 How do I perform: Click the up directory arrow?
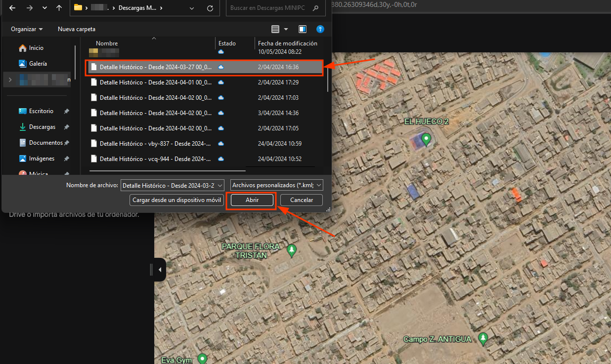[59, 8]
